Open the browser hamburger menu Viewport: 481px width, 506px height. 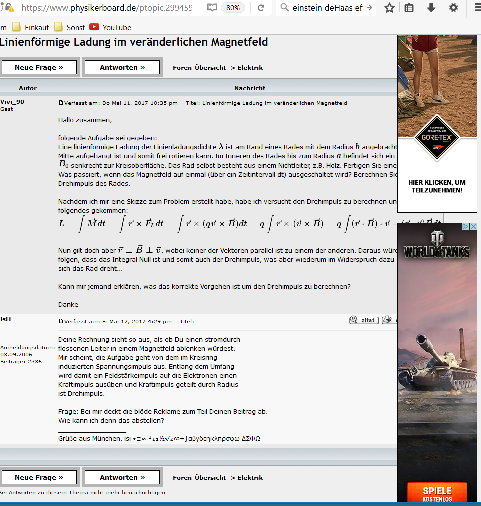(x=478, y=8)
